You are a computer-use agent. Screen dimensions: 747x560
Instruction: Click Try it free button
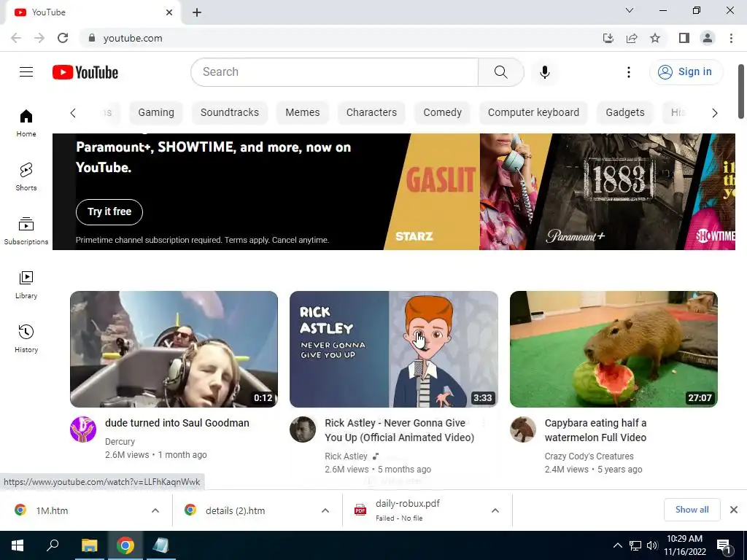109,212
